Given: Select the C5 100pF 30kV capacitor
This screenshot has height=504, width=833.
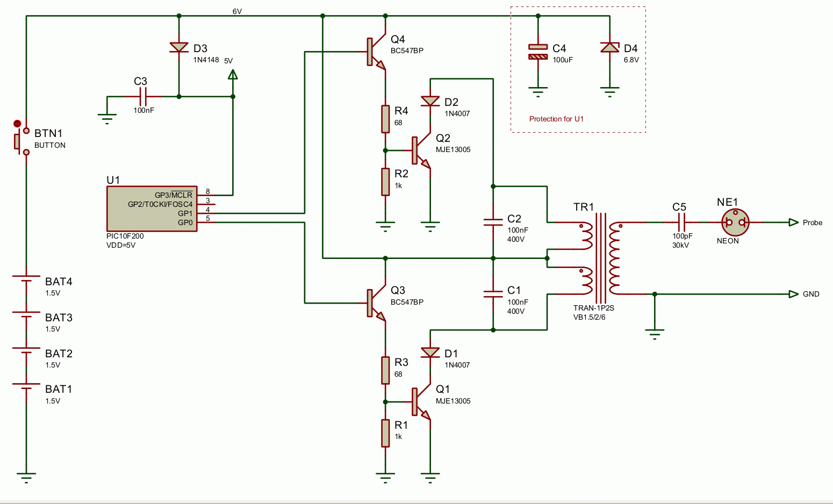Looking at the screenshot, I should coord(681,222).
